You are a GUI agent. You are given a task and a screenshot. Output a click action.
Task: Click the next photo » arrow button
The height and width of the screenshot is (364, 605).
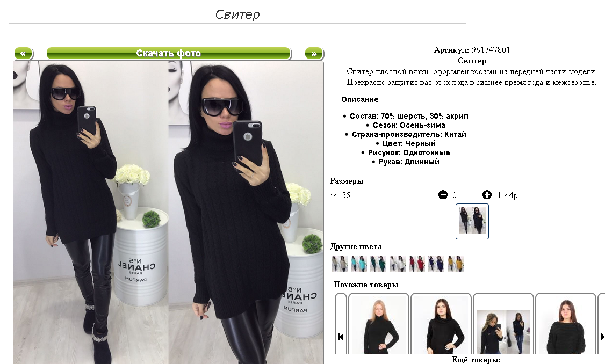click(x=314, y=53)
